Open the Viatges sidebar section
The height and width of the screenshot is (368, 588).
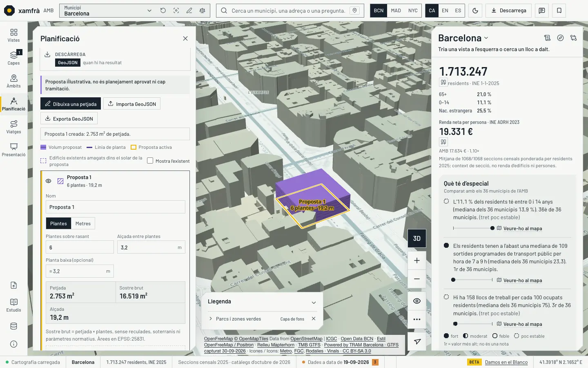coord(13,127)
